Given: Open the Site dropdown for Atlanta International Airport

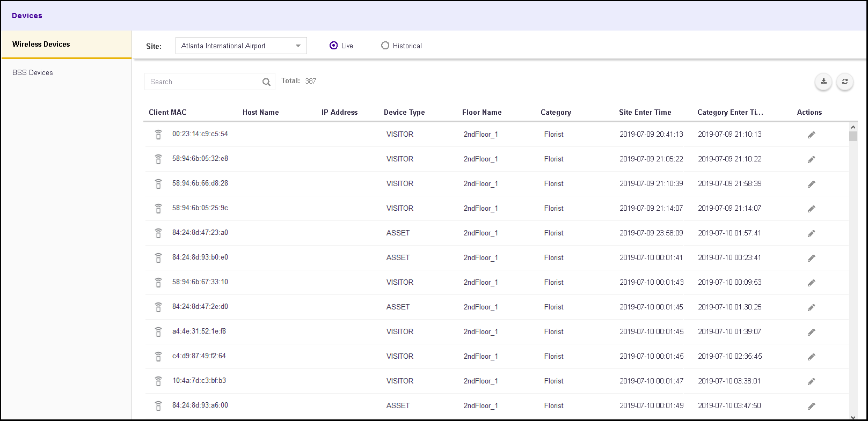Looking at the screenshot, I should [x=241, y=46].
